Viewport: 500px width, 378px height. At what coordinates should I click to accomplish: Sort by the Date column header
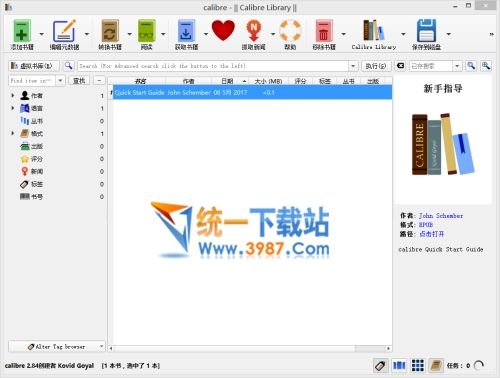pos(230,81)
